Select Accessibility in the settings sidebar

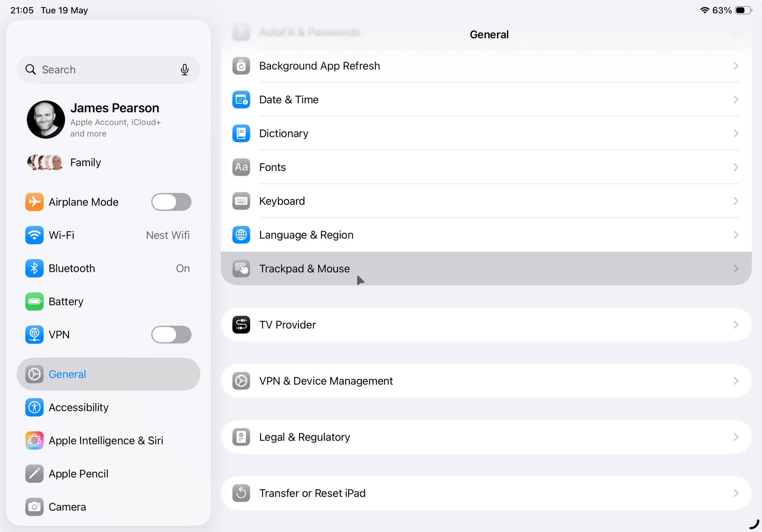click(108, 407)
